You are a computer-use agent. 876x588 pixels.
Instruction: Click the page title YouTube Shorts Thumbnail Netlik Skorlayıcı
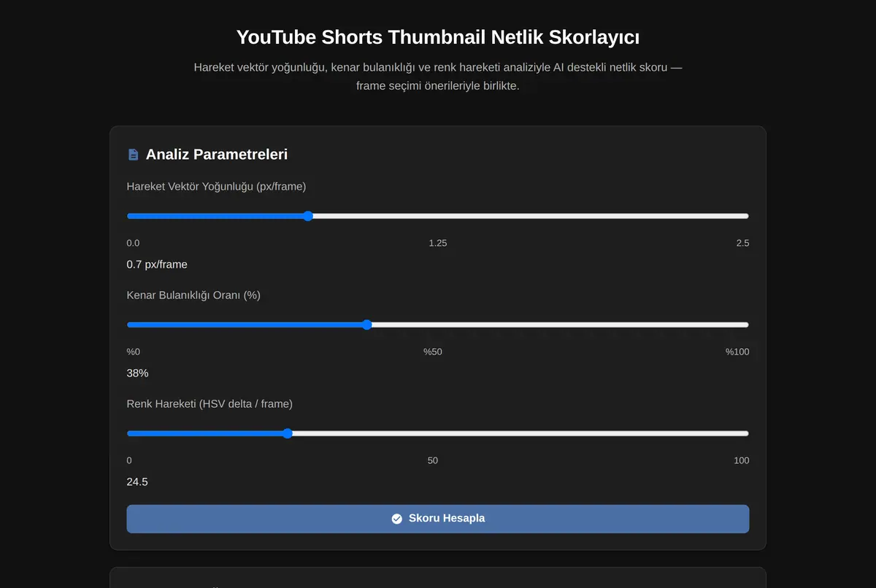coord(438,37)
